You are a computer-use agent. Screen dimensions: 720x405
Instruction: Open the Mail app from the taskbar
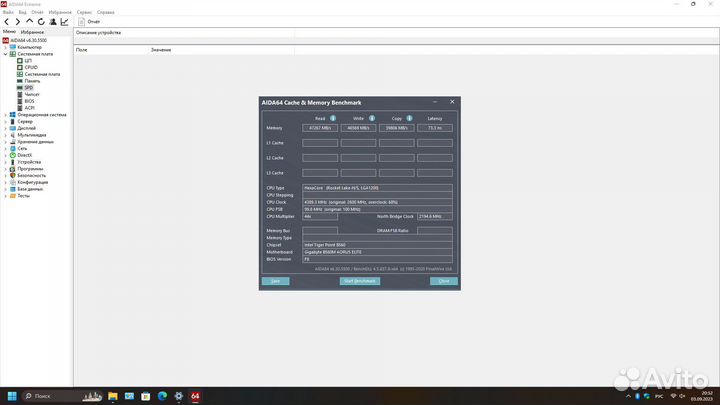pos(129,396)
